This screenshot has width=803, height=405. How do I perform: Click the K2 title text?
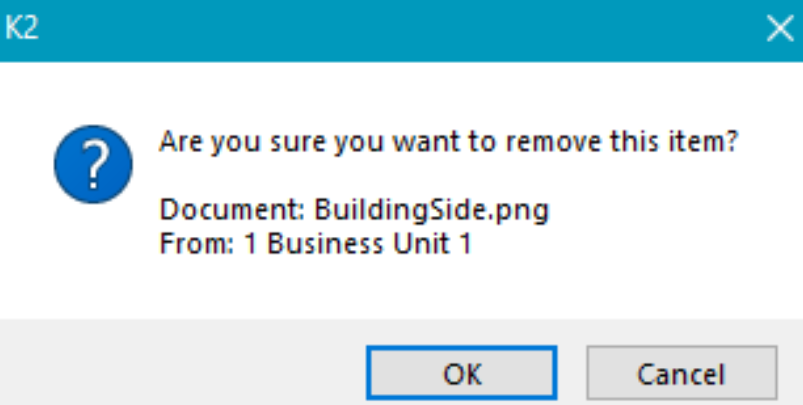click(21, 30)
